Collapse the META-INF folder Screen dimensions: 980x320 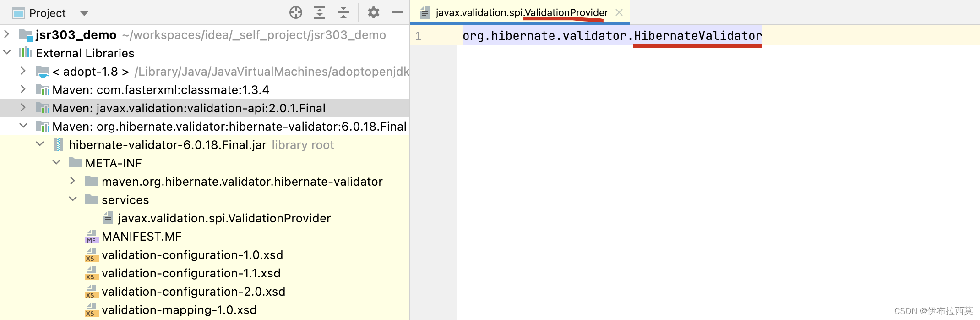(x=56, y=162)
